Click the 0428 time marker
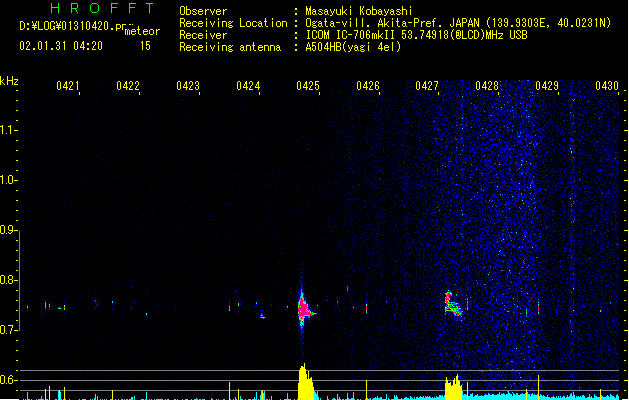 pyautogui.click(x=487, y=85)
